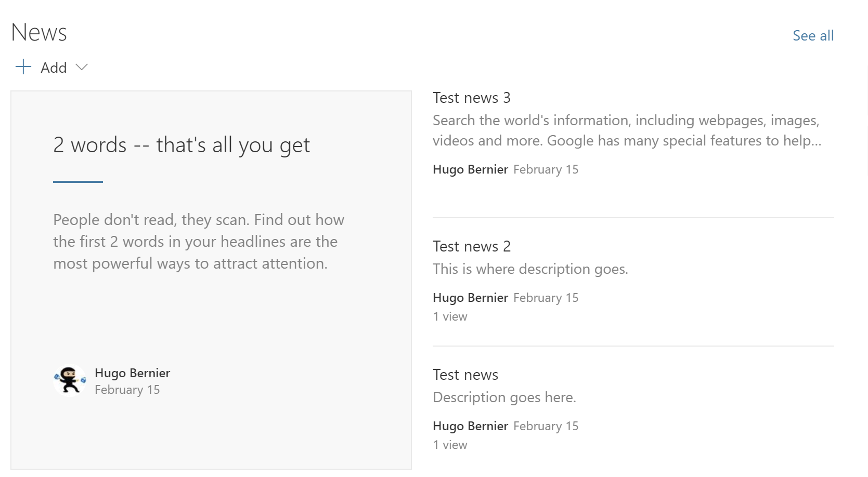Click 'This is where description goes.' text
Image resolution: width=868 pixels, height=477 pixels.
[x=530, y=269]
